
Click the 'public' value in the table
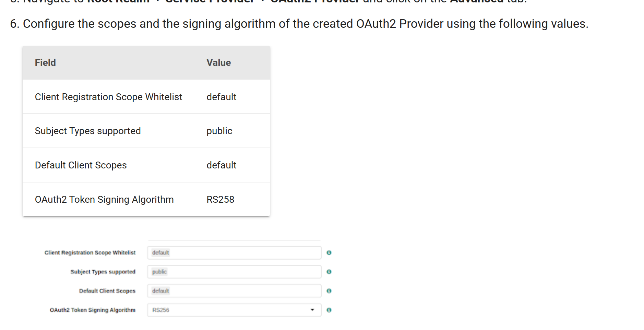tap(219, 131)
